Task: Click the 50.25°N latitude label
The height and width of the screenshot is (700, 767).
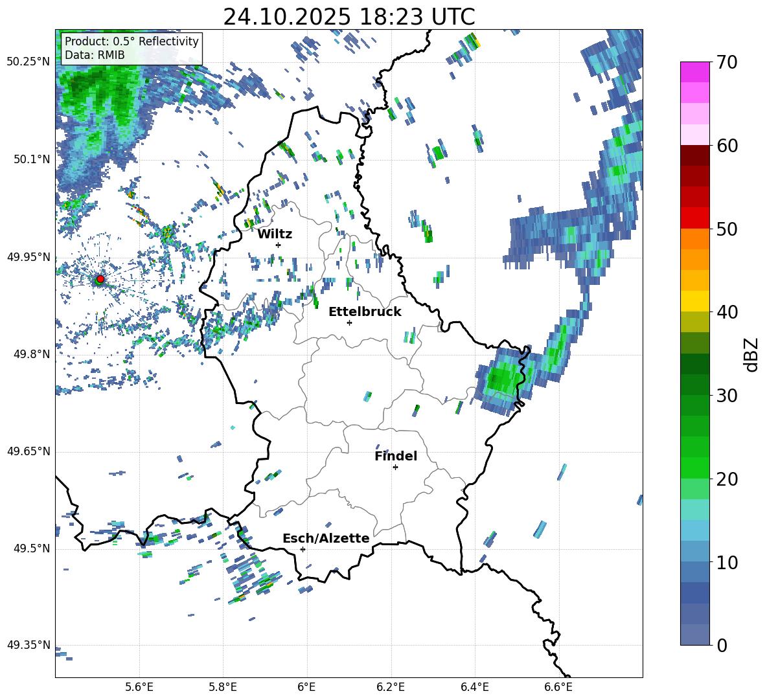Action: [29, 62]
